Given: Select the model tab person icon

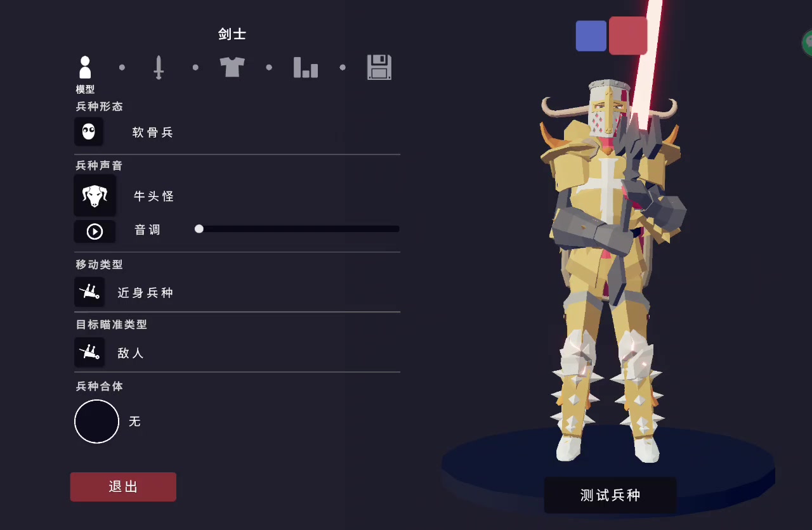Looking at the screenshot, I should click(85, 67).
